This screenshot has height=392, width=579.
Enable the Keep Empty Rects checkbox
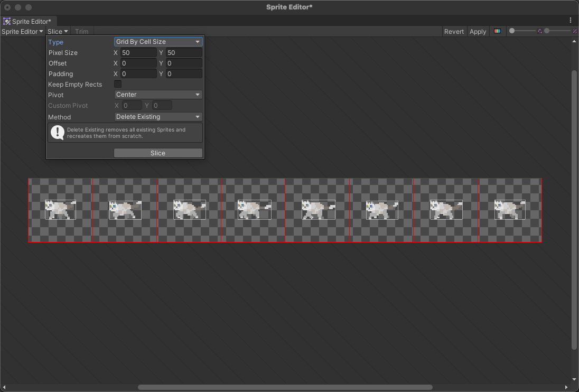[x=118, y=85]
